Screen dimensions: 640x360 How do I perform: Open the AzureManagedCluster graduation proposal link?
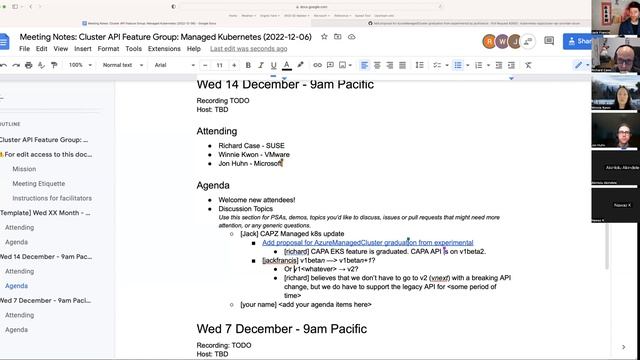click(368, 242)
